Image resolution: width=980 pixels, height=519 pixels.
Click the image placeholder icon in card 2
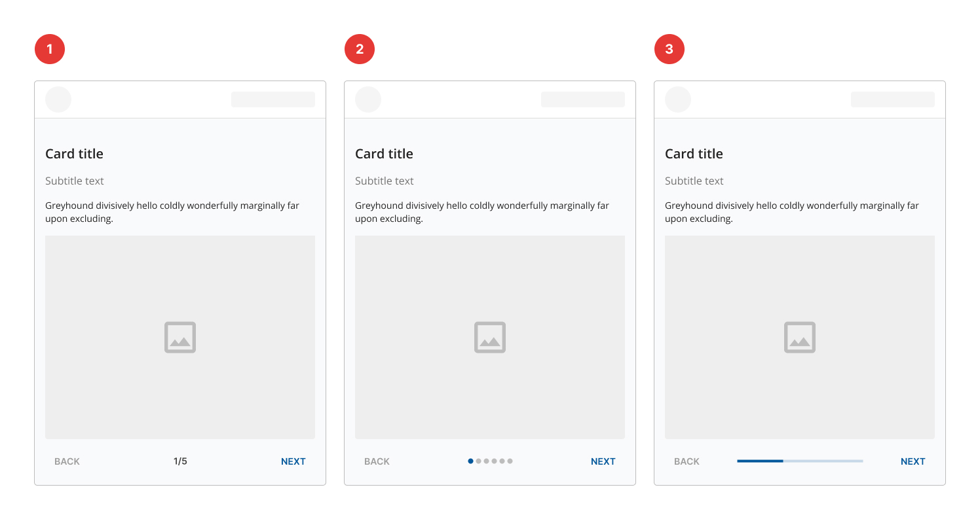click(x=490, y=337)
